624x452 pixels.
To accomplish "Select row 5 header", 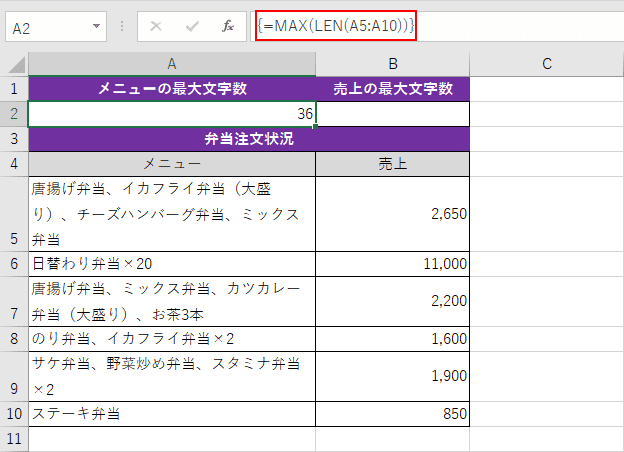I will coord(14,214).
